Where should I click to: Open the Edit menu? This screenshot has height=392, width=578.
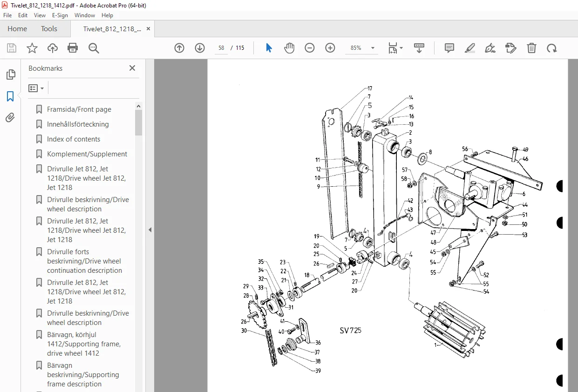click(x=23, y=15)
